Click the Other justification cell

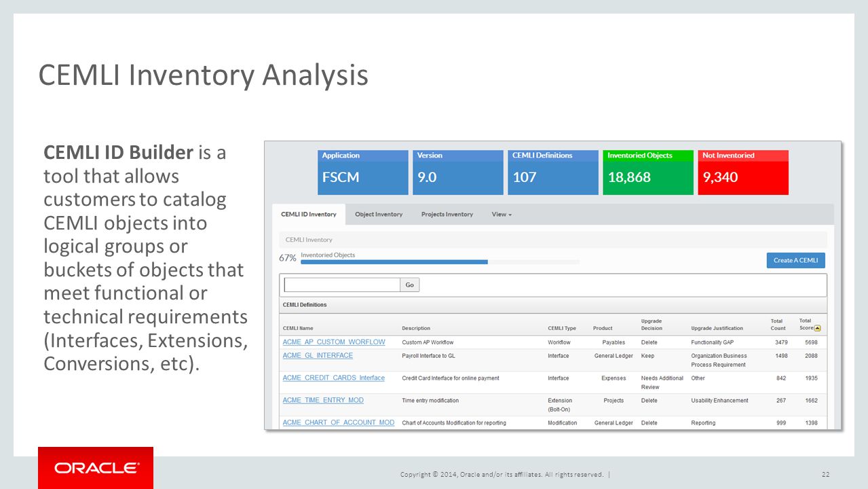coord(698,378)
